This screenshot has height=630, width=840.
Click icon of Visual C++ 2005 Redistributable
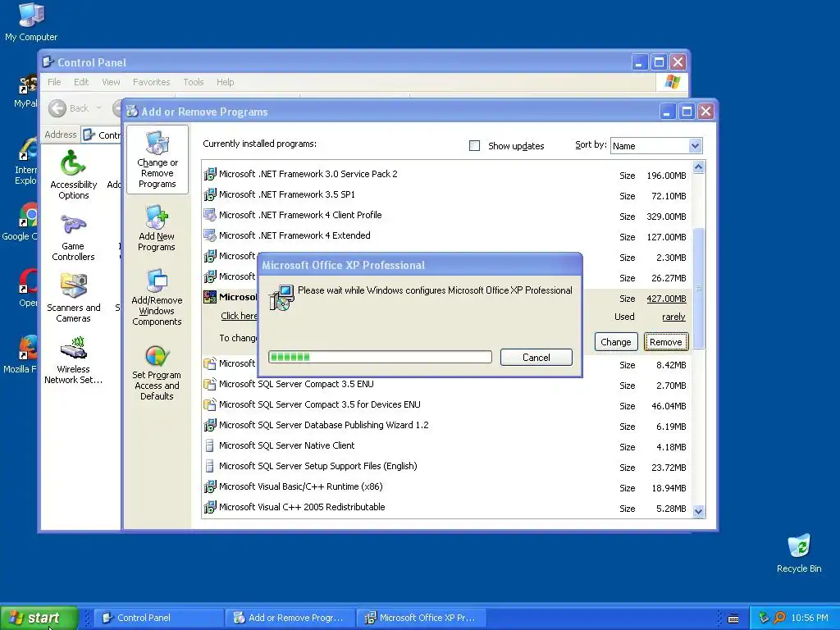click(x=210, y=507)
